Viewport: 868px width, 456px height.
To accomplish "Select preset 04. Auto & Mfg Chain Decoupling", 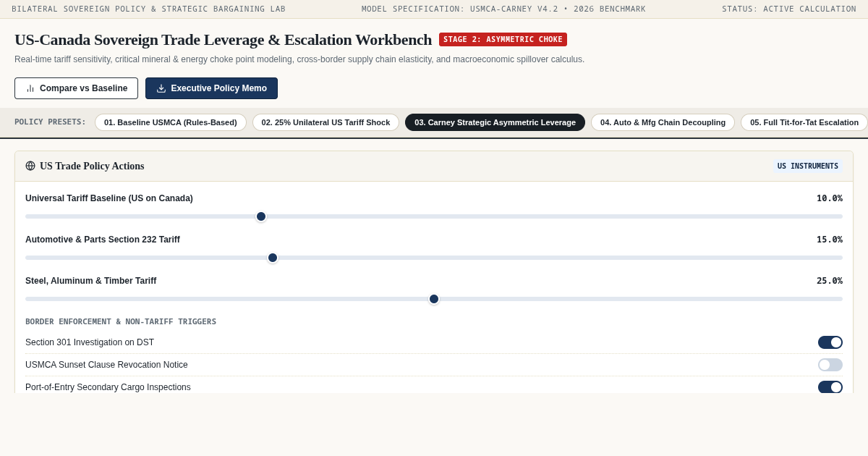I will coord(663,122).
